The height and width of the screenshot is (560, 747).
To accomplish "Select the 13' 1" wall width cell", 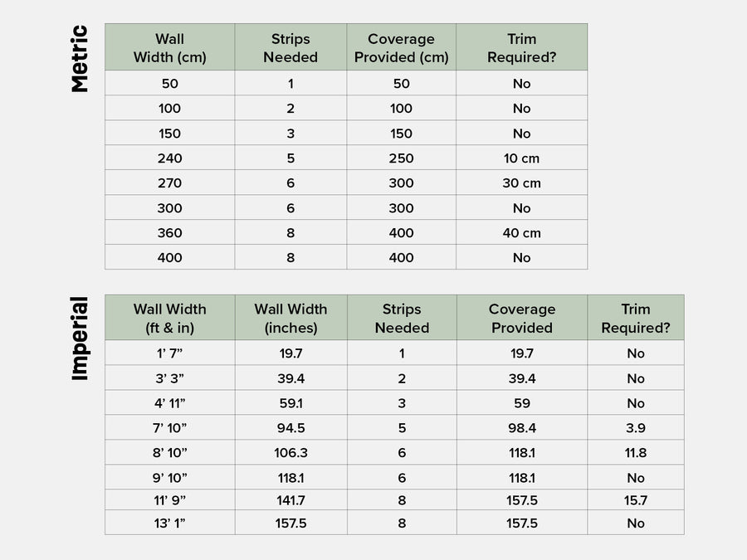I will pyautogui.click(x=169, y=523).
